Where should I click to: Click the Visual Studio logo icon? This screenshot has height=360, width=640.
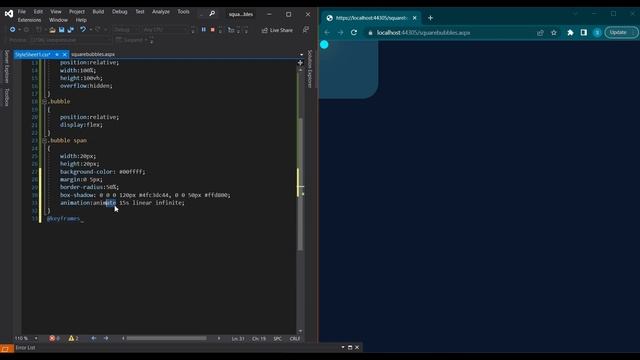pos(9,13)
